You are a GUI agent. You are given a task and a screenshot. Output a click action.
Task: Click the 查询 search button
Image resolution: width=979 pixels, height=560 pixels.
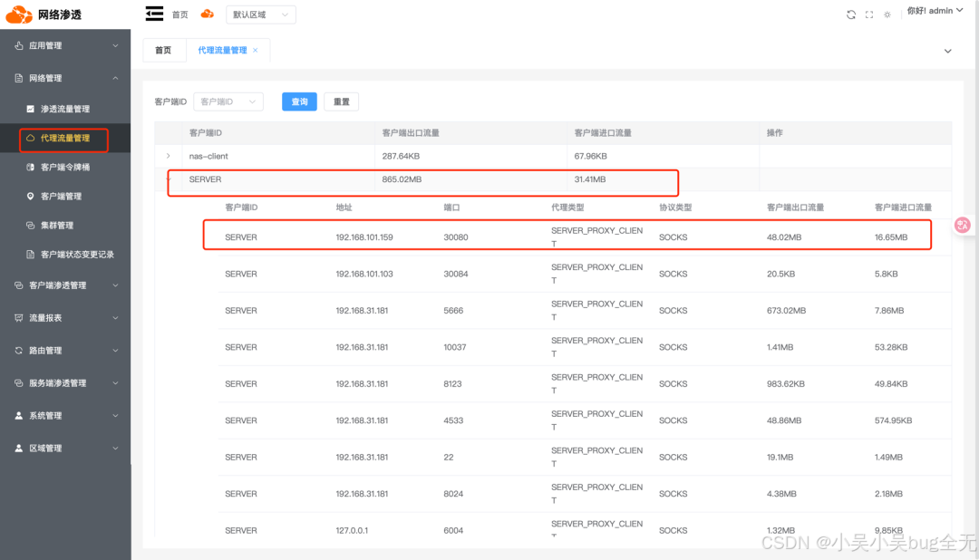[x=299, y=101]
